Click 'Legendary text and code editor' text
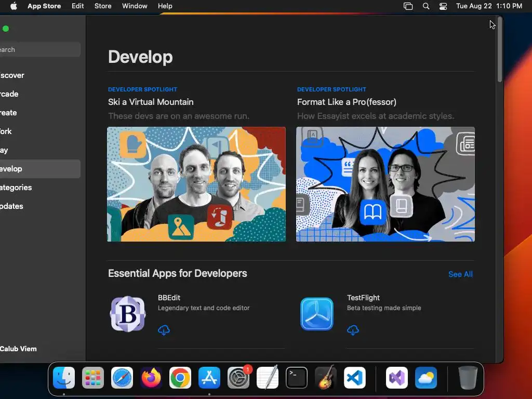Viewport: 532px width, 399px height. pos(204,308)
